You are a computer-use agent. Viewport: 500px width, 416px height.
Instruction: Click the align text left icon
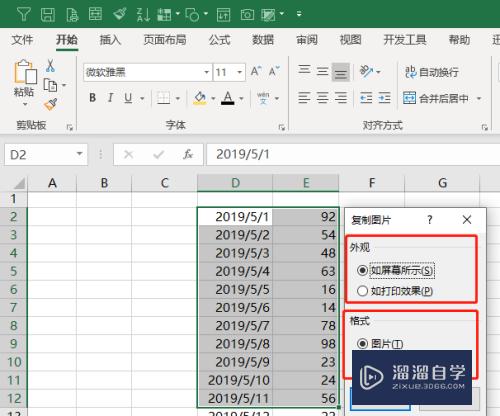point(304,98)
